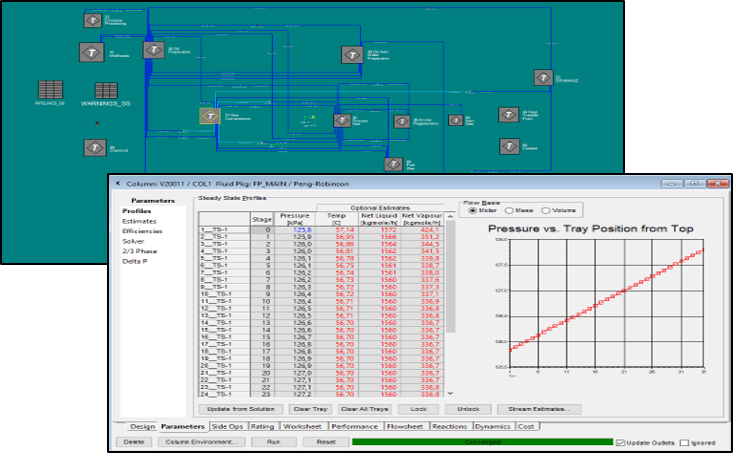Click the table scrollbar down arrow
Image resolution: width=733 pixels, height=453 pixels.
tap(449, 394)
